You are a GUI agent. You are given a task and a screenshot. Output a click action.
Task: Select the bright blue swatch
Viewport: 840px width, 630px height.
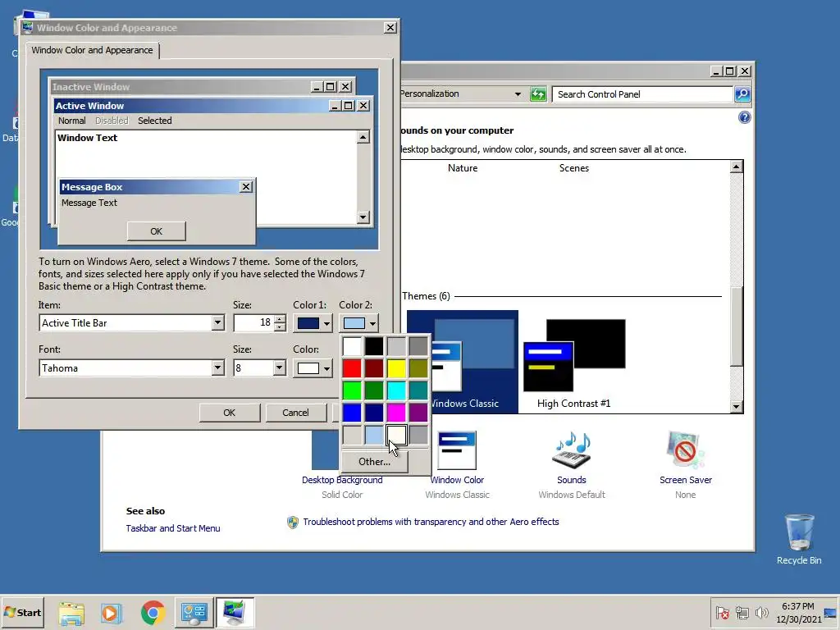pyautogui.click(x=352, y=413)
